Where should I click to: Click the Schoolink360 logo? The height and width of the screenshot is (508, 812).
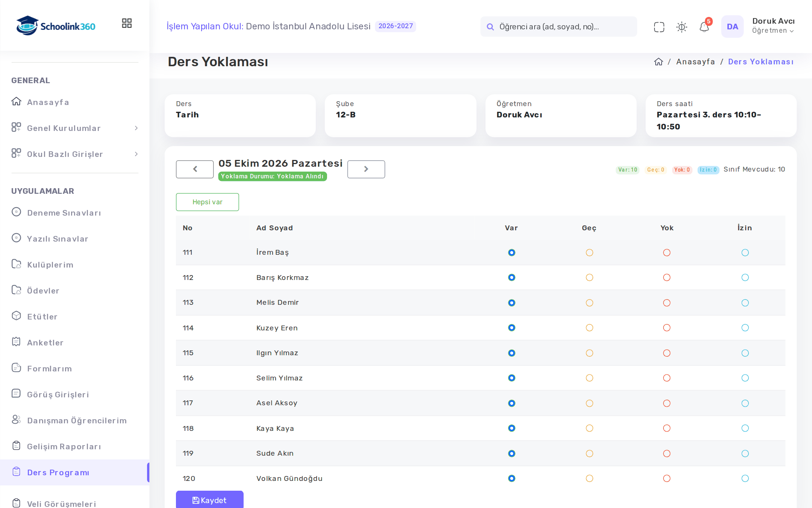[56, 26]
